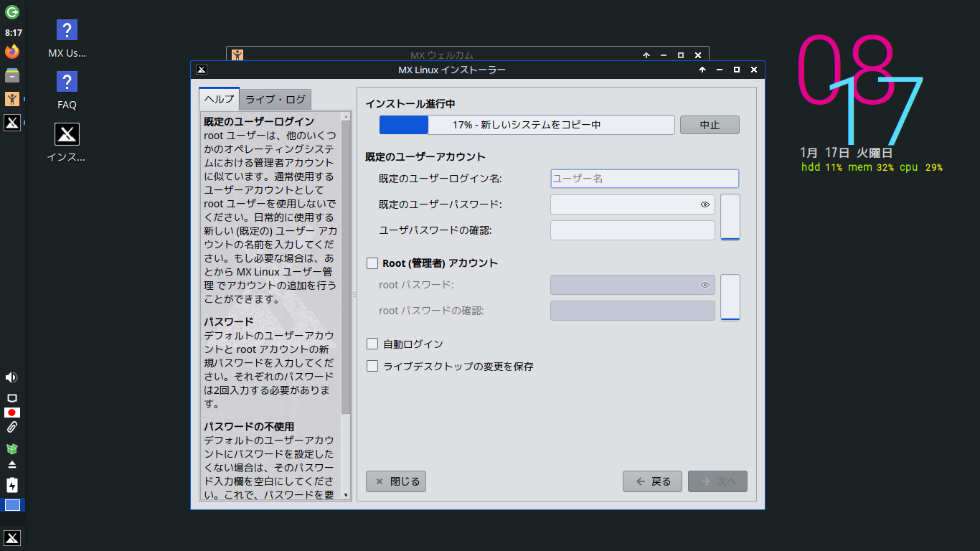This screenshot has width=980, height=551.
Task: Click the splitter handle beside help panel
Action: [x=354, y=295]
